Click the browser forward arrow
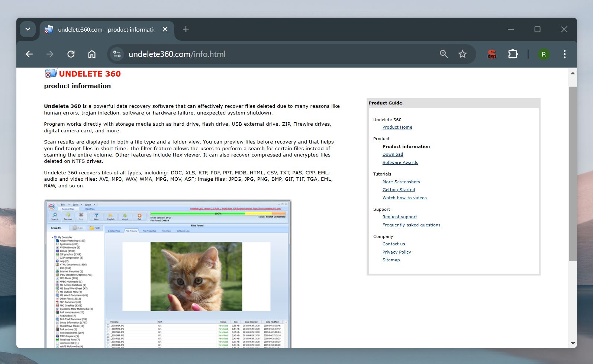This screenshot has width=593, height=364. (50, 54)
